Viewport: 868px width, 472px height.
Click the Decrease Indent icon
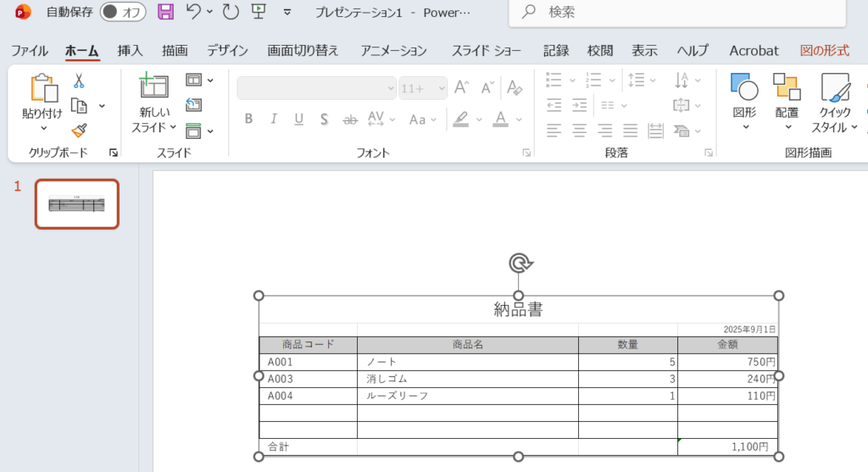[554, 105]
